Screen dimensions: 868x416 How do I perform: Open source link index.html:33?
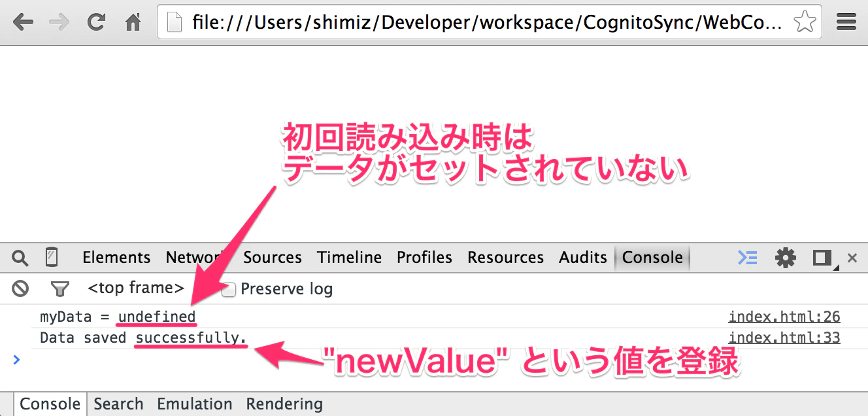click(784, 338)
